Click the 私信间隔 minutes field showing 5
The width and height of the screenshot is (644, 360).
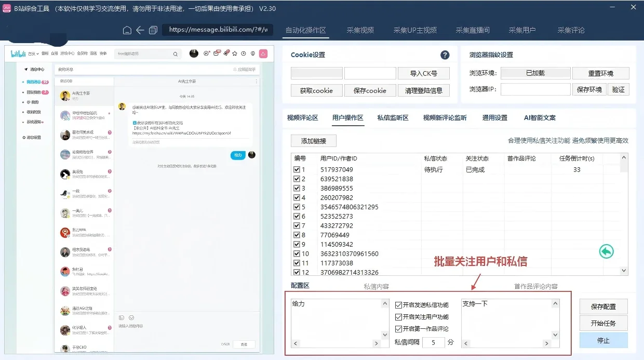tap(433, 342)
